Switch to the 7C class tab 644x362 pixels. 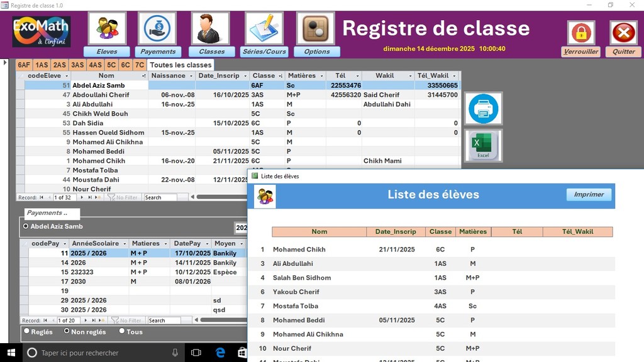140,65
